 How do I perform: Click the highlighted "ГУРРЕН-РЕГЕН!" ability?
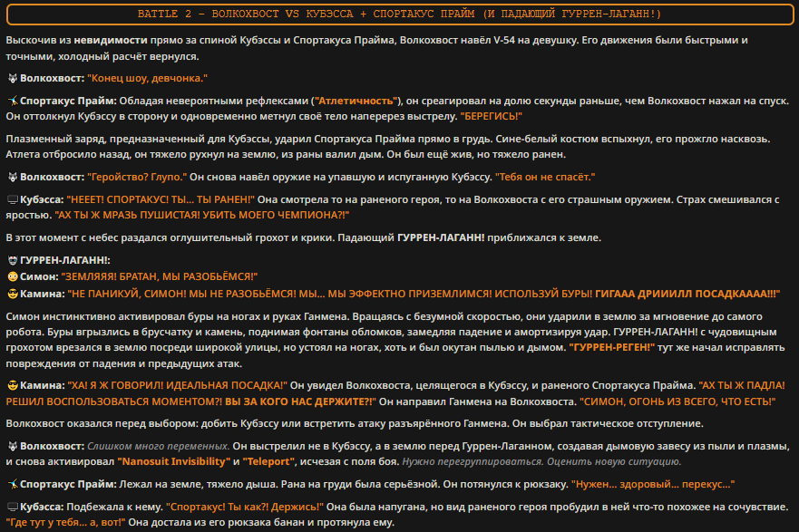coord(611,347)
